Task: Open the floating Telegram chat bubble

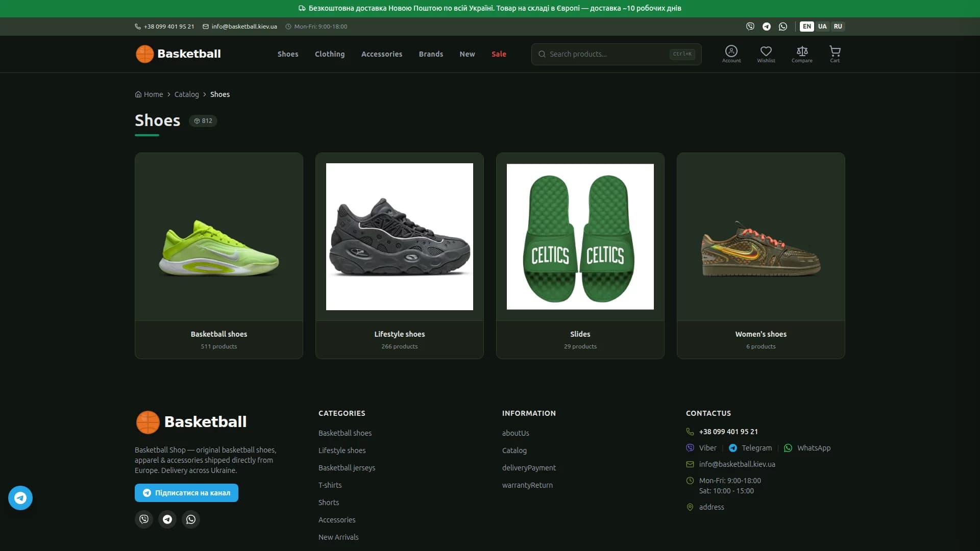Action: click(20, 497)
